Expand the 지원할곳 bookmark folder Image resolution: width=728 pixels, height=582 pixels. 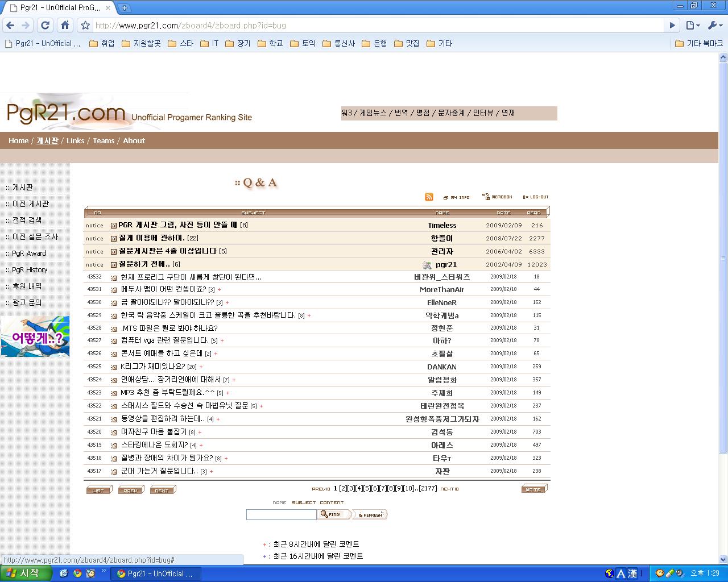pos(141,43)
